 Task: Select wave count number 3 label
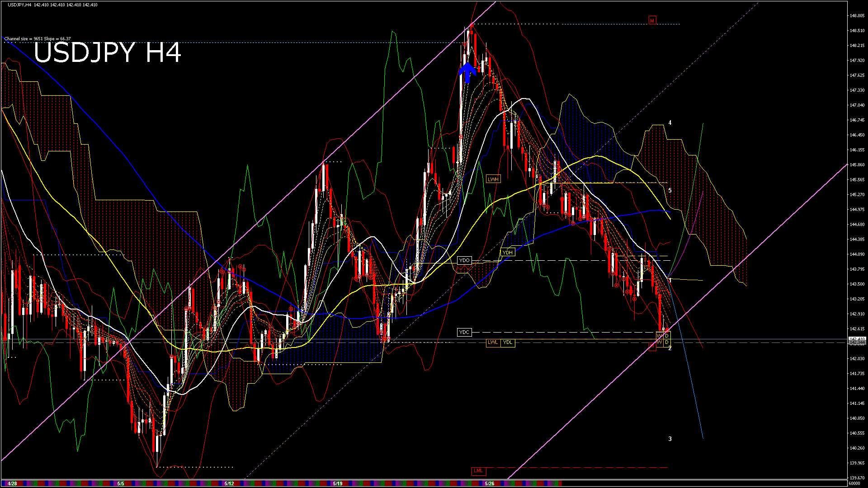670,439
